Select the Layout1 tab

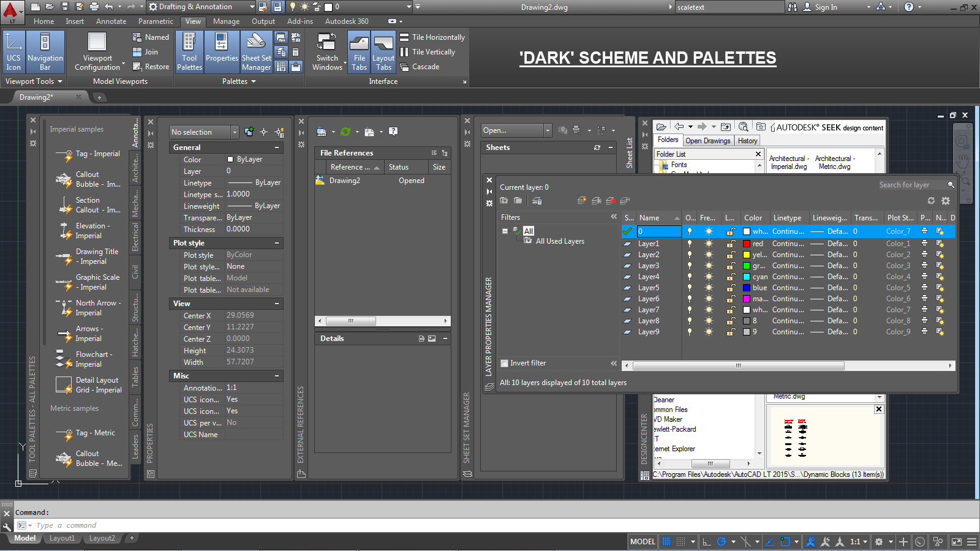(62, 538)
